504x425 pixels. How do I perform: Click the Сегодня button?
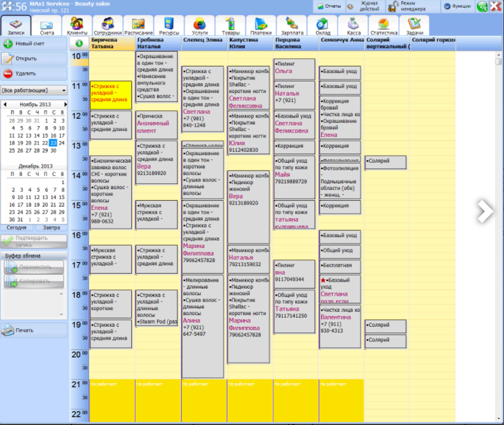[17, 227]
